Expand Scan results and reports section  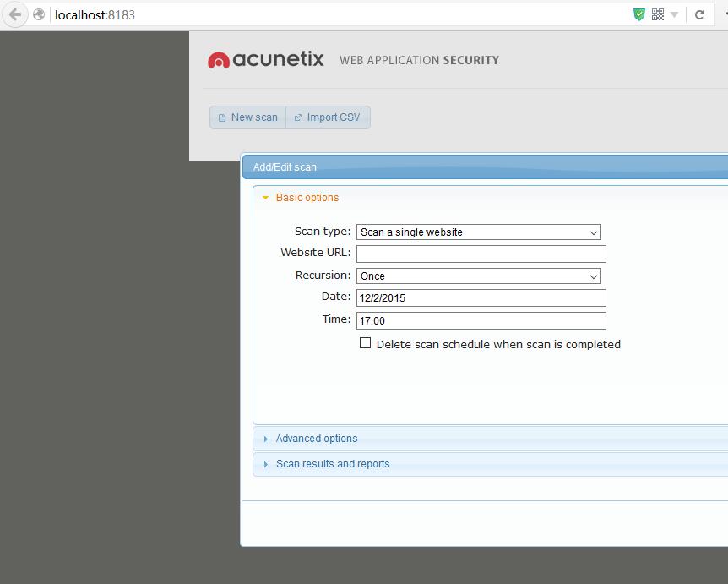(x=332, y=464)
